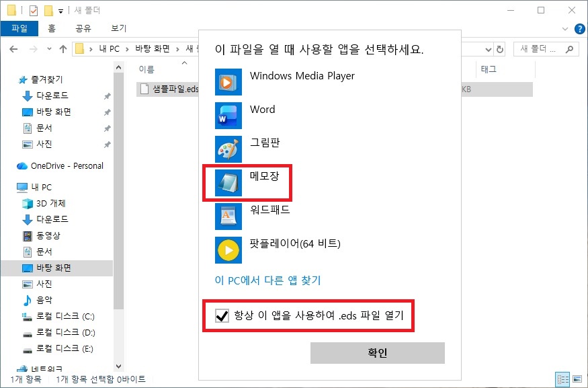Pick the 그림판 paint app icon
Viewport: 588px width, 388px height.
[x=228, y=149]
